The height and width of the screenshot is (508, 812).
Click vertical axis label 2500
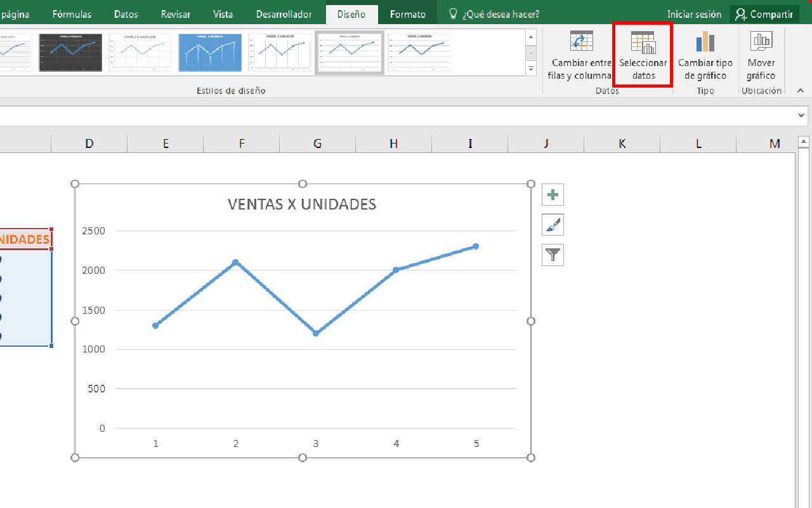pos(93,231)
